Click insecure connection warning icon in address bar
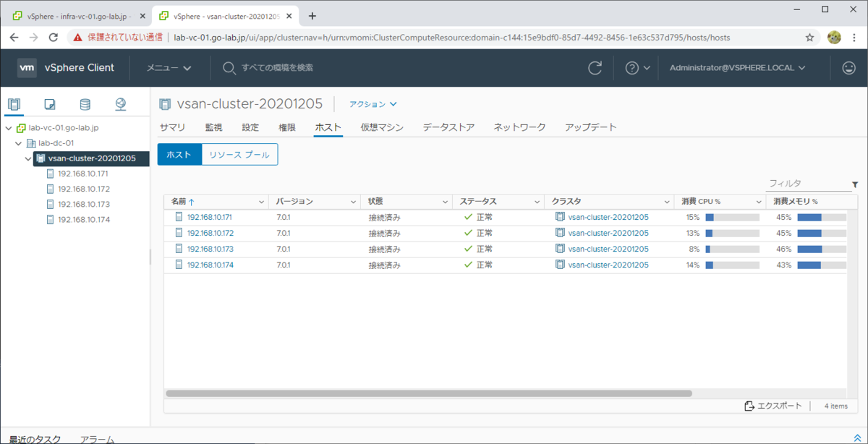The image size is (868, 444). tap(78, 37)
